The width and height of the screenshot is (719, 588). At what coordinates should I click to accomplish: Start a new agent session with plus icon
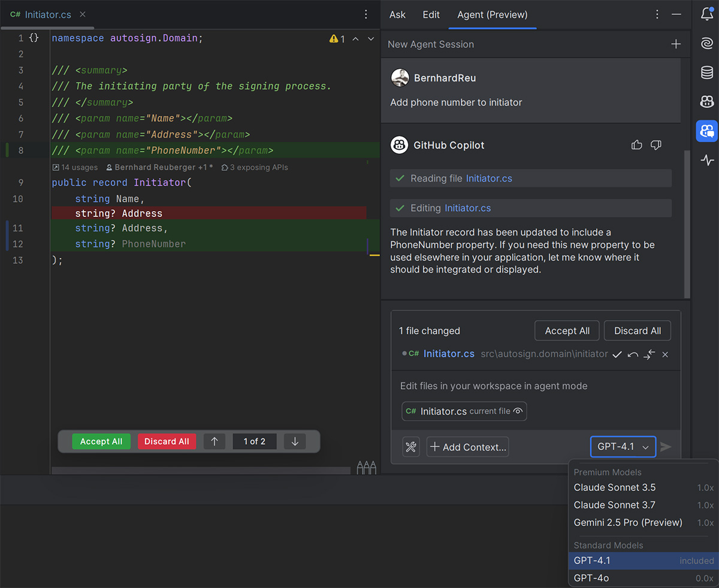click(x=676, y=44)
